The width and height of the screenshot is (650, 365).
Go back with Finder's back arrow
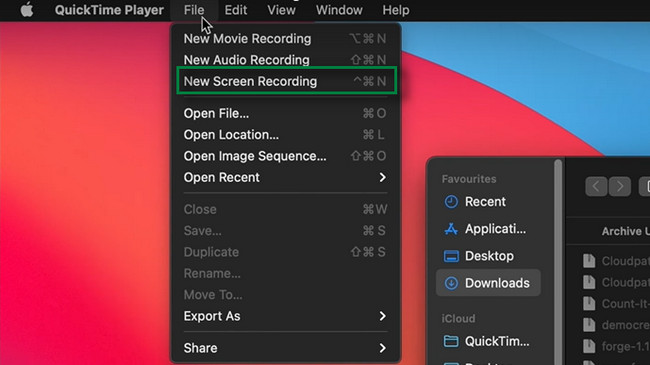(x=596, y=186)
